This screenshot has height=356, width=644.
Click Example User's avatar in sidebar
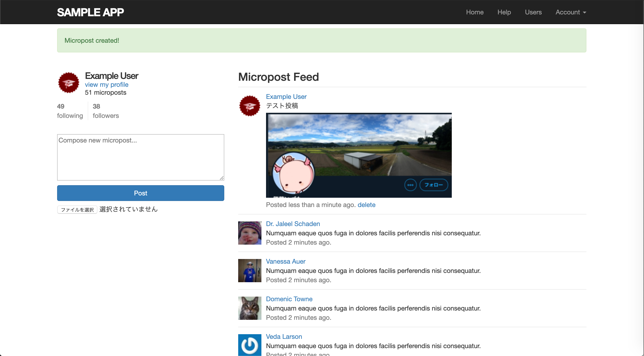pyautogui.click(x=69, y=83)
